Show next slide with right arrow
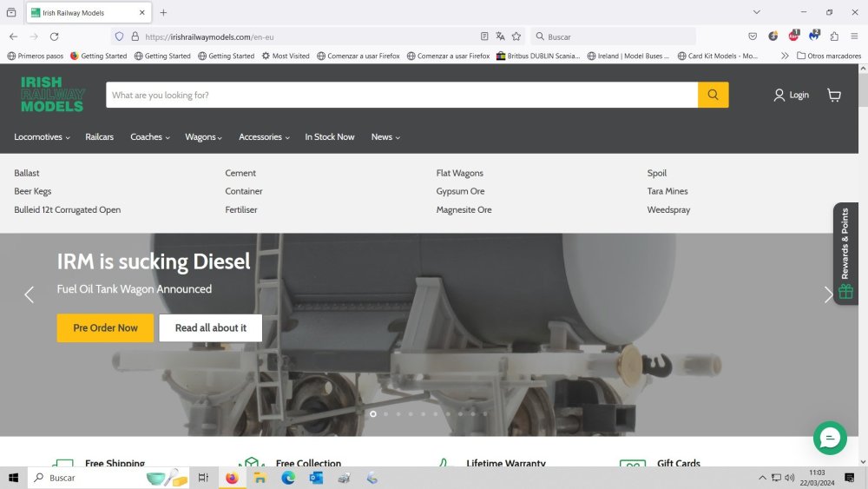The width and height of the screenshot is (868, 489). point(828,294)
